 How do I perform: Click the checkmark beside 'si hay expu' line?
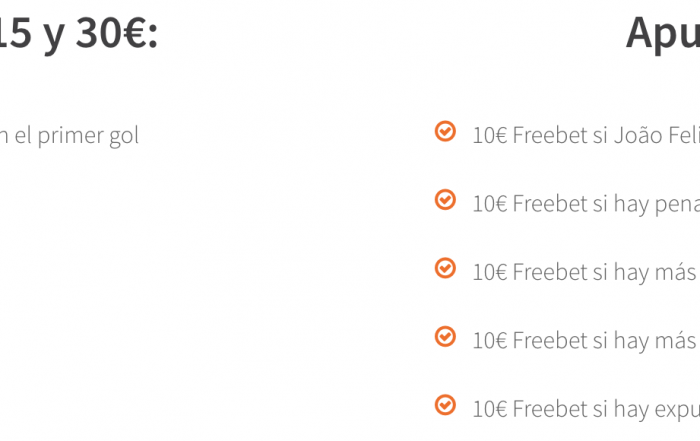pyautogui.click(x=445, y=405)
